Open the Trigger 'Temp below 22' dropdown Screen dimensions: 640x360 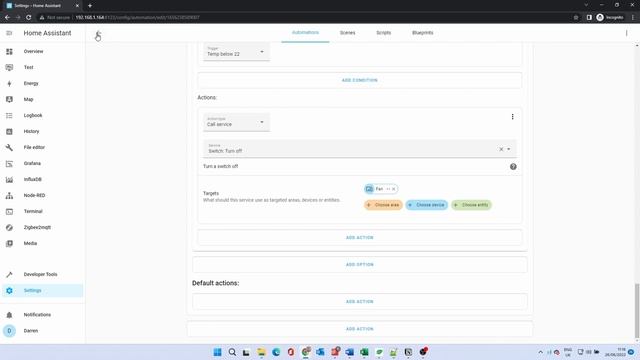tap(236, 52)
